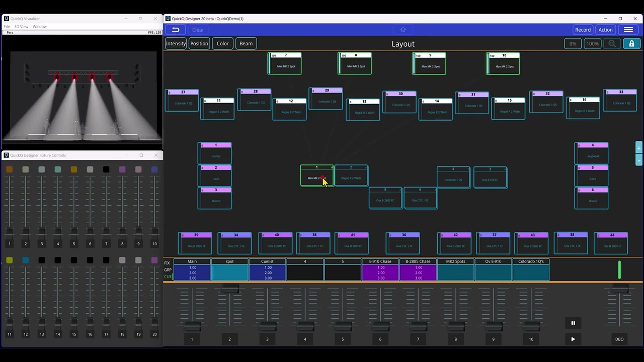
Task: Switch to the Beam tab
Action: (246, 44)
